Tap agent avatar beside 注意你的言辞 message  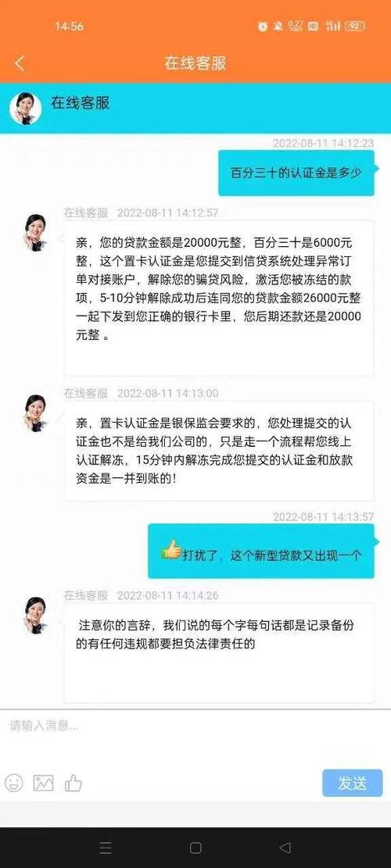pyautogui.click(x=35, y=615)
